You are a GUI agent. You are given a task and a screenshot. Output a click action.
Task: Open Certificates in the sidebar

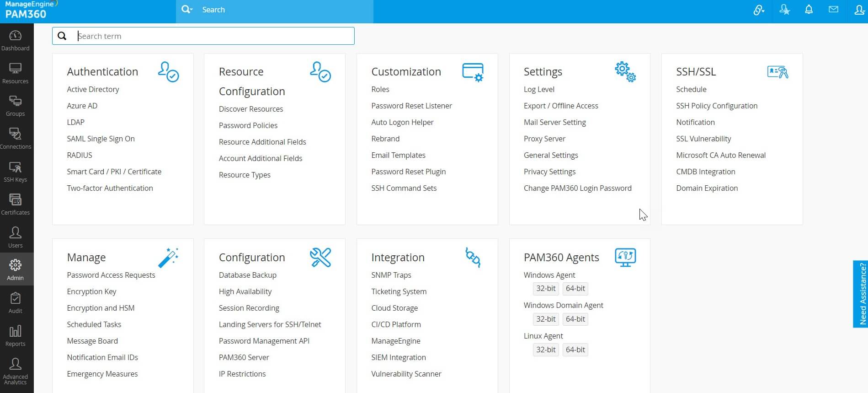(16, 205)
